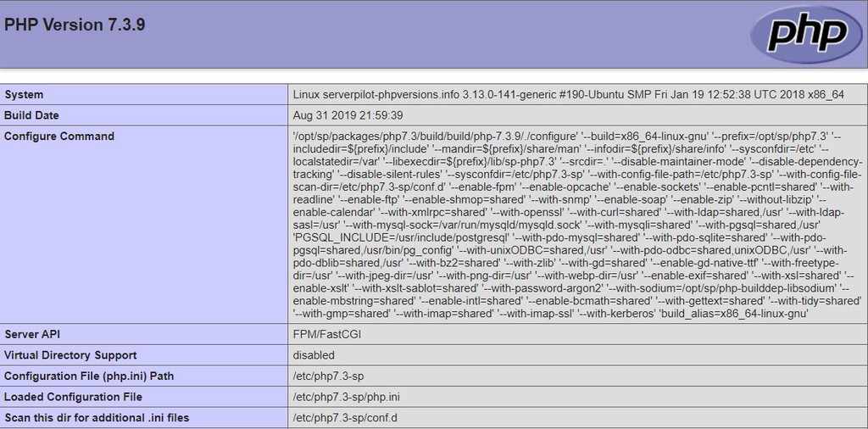Select the 'Server API' row label

point(31,334)
